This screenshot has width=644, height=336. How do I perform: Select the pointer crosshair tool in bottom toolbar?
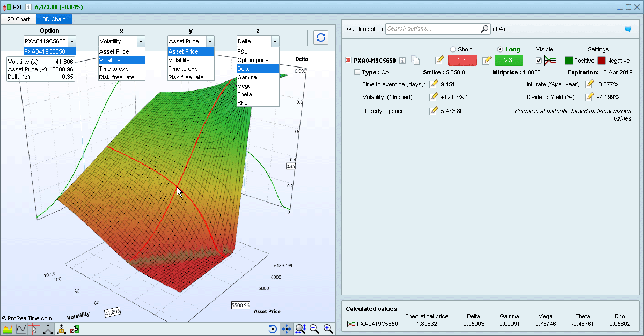[34, 329]
